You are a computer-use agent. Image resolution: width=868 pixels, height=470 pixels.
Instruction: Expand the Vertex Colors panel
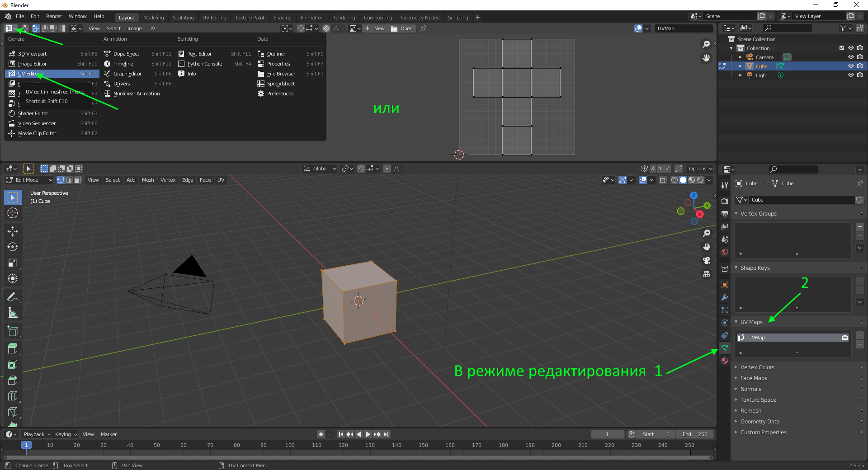(757, 367)
